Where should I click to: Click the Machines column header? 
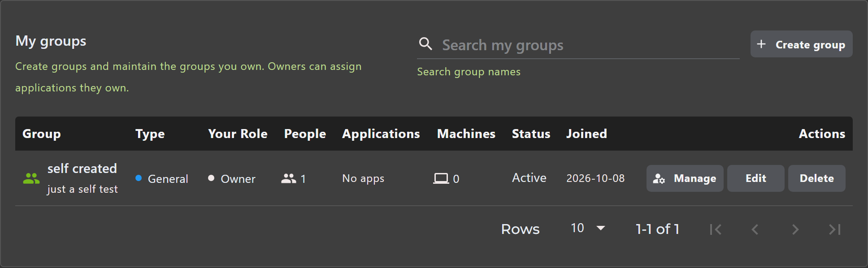(x=466, y=134)
